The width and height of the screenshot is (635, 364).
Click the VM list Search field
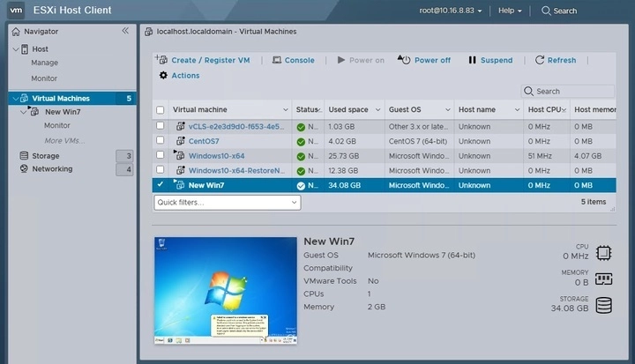click(567, 91)
